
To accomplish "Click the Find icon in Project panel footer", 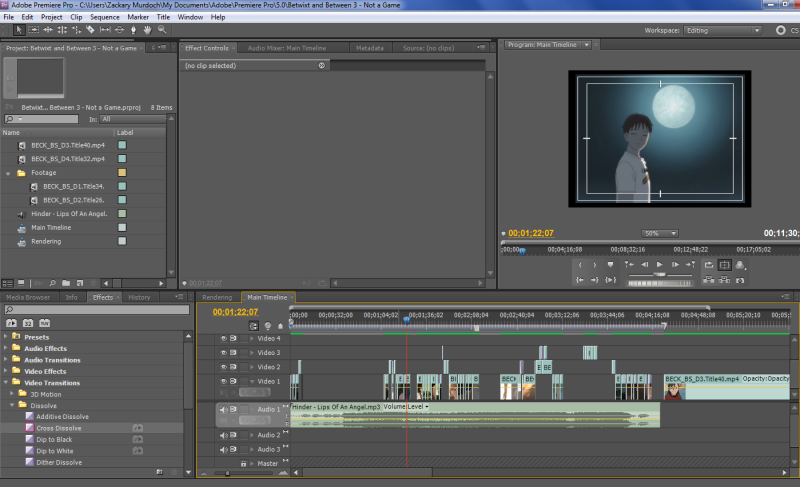I will coord(52,283).
